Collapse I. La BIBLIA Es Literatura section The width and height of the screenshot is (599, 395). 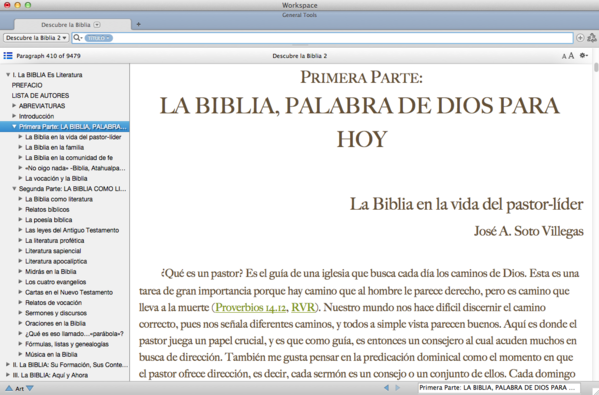pos(8,75)
